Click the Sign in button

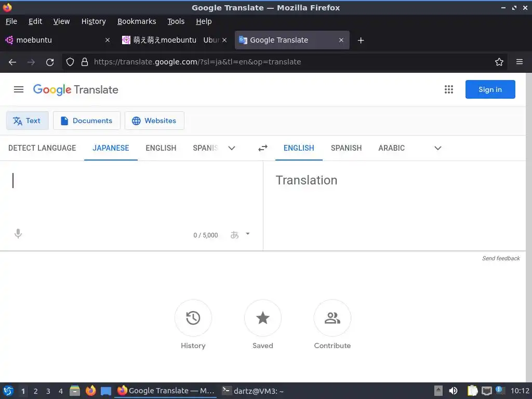[490, 89]
